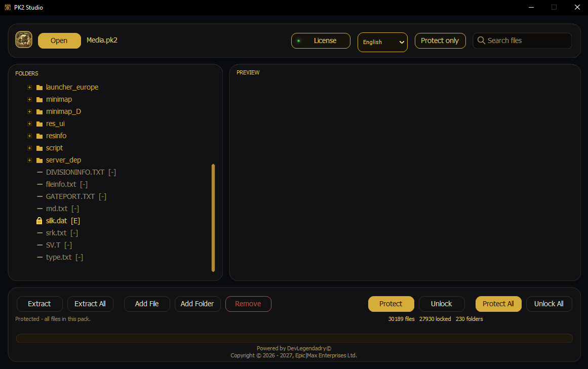
Task: Expand the launcher_europe folder node
Action: click(29, 87)
